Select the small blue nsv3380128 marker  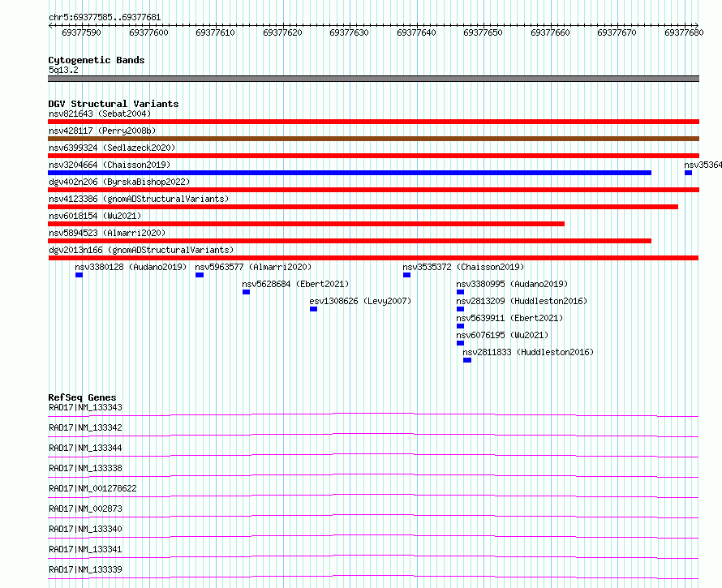click(80, 275)
